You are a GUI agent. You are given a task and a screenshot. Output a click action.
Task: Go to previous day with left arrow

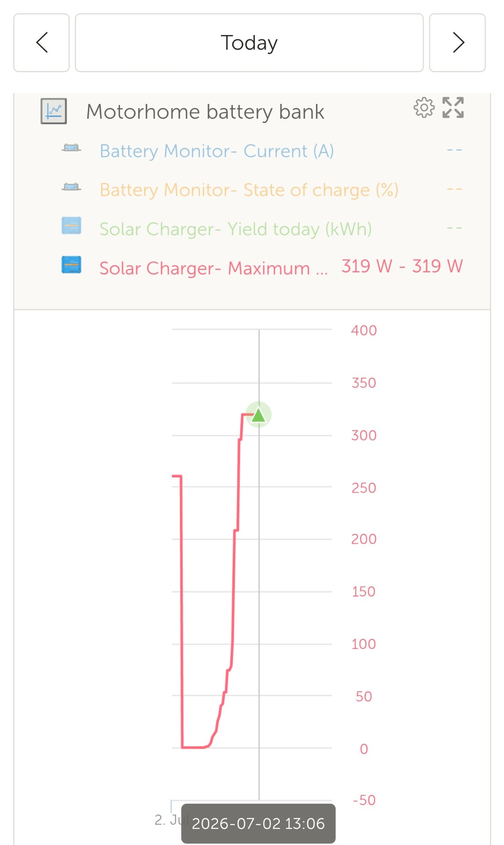[41, 43]
